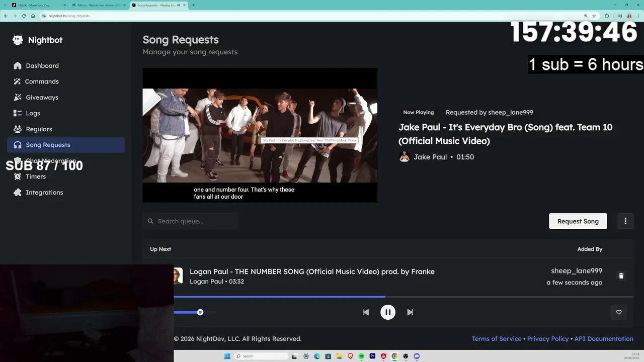Viewport: 644px width, 362px height.
Task: Open Task View from the taskbar
Action: [295, 356]
